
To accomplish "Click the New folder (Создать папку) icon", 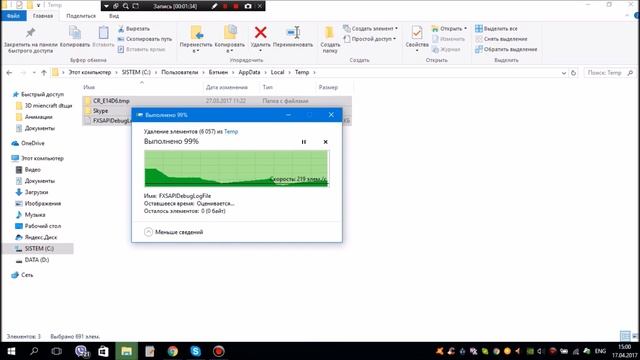I will point(329,33).
